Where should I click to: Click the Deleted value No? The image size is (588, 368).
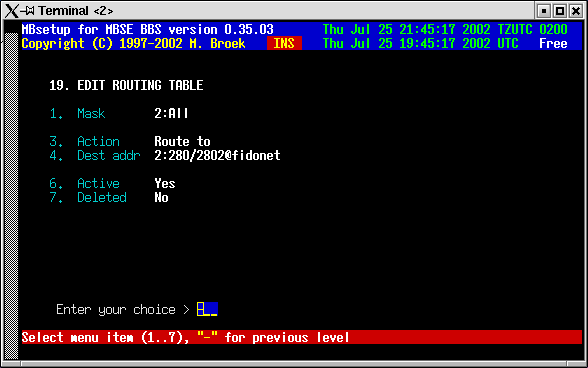pyautogui.click(x=161, y=197)
